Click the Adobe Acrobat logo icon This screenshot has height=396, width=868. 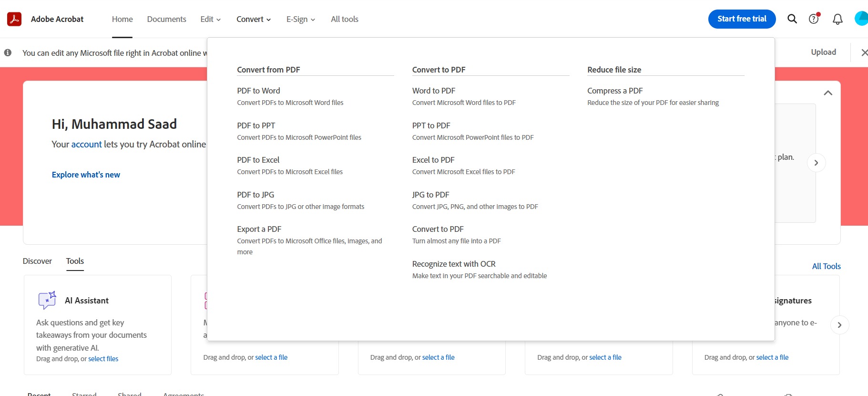(14, 19)
